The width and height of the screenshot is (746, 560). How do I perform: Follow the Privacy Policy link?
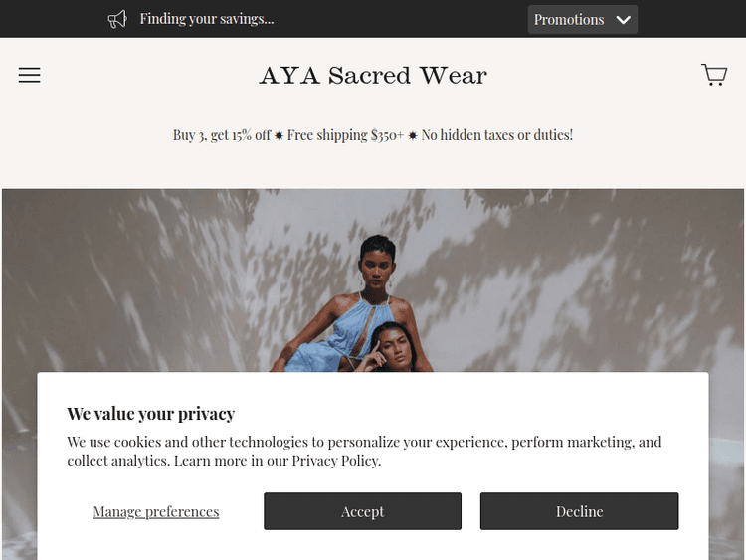(336, 461)
